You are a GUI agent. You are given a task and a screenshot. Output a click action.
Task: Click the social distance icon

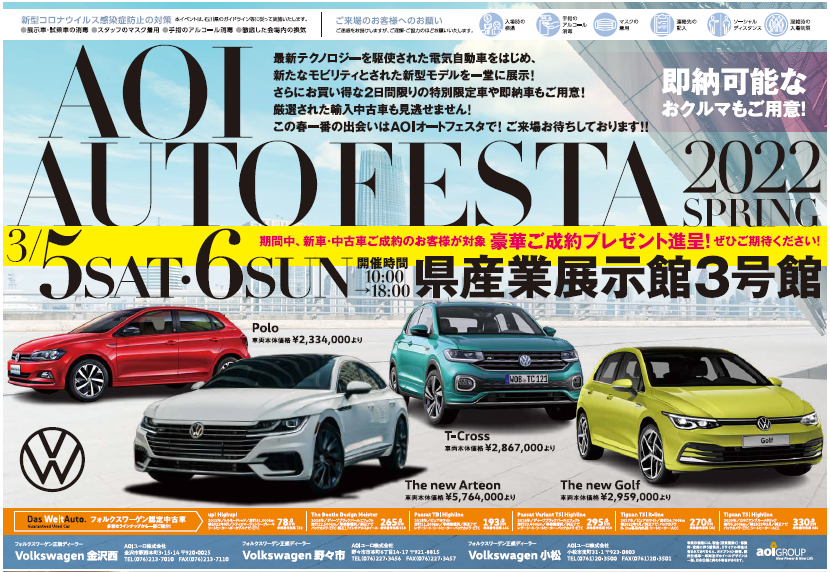(719, 24)
